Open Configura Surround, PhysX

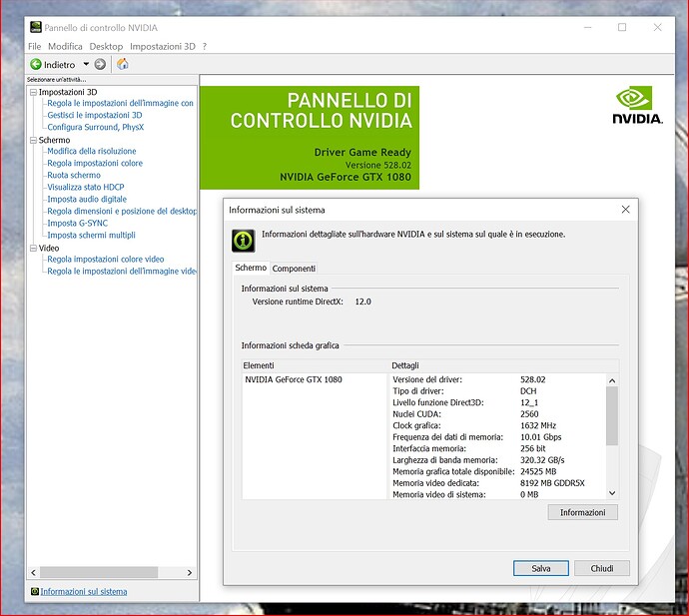(95, 127)
